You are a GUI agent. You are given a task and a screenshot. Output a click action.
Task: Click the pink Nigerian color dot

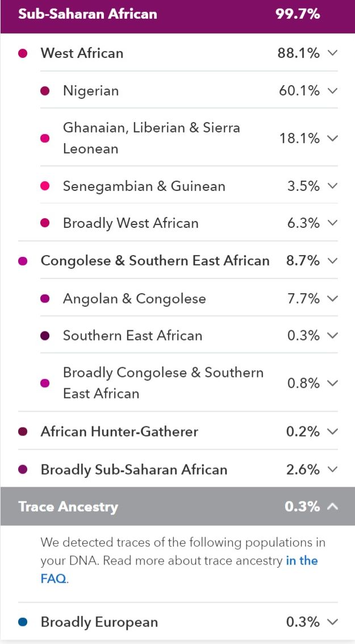pyautogui.click(x=45, y=91)
